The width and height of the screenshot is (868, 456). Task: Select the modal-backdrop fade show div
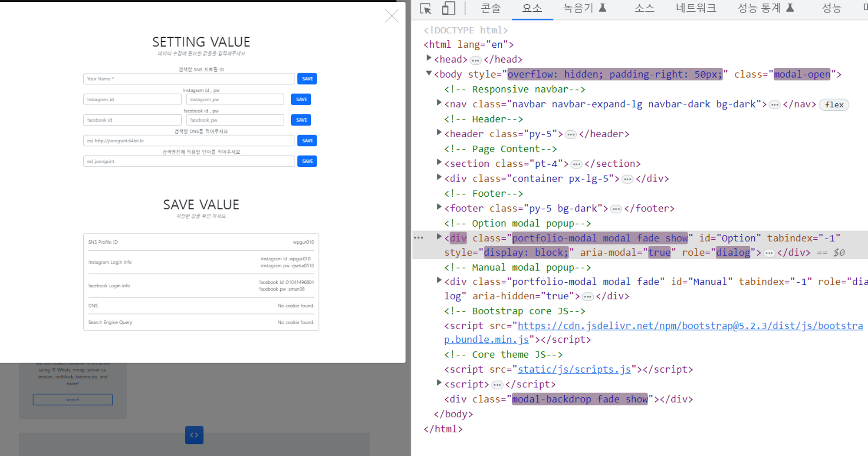(x=569, y=399)
